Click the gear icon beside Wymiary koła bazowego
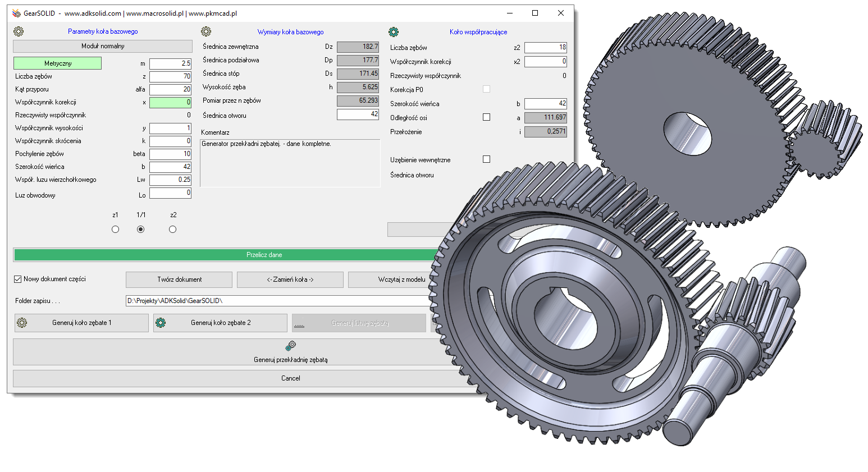This screenshot has width=868, height=472. tap(206, 31)
